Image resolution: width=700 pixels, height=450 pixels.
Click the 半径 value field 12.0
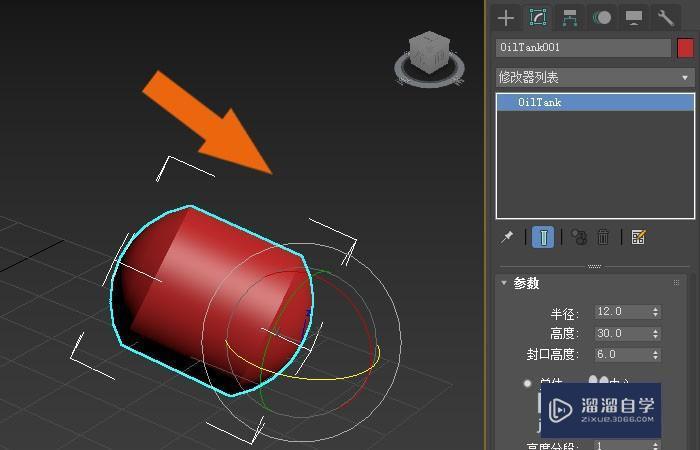coord(623,312)
